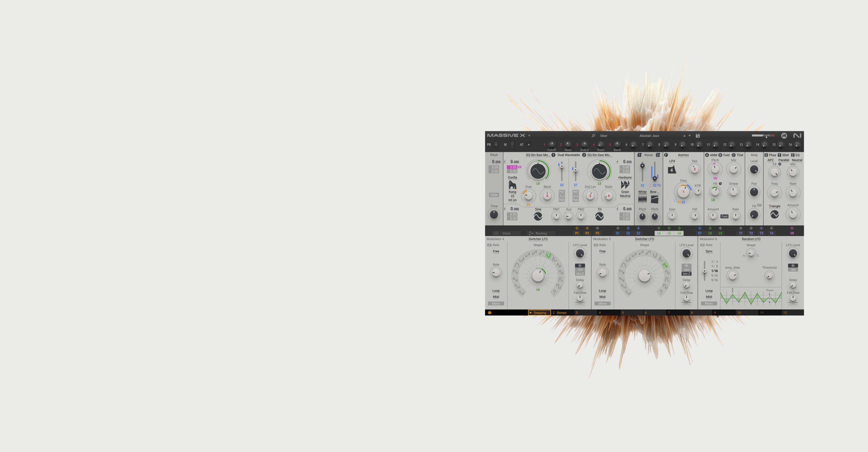The height and width of the screenshot is (452, 868).
Task: Click the Sine waveform icon
Action: (x=538, y=217)
